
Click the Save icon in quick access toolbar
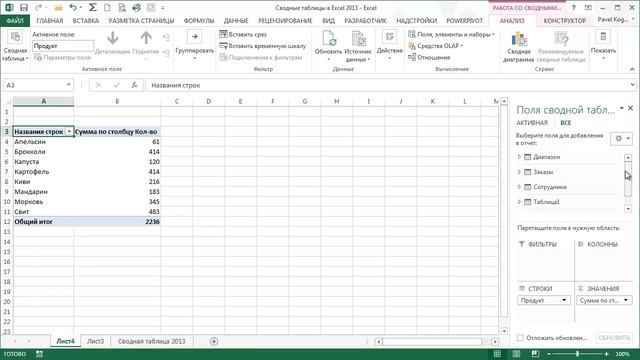pyautogui.click(x=24, y=8)
